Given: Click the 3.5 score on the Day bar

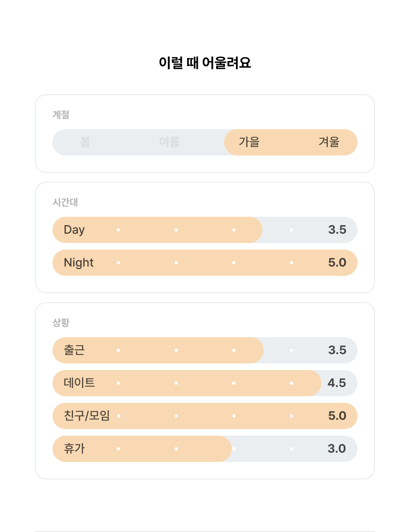Looking at the screenshot, I should (337, 230).
